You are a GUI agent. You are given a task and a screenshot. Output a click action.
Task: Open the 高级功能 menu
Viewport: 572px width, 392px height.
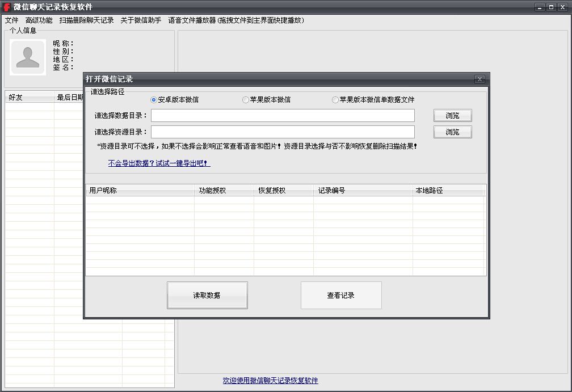click(x=39, y=20)
